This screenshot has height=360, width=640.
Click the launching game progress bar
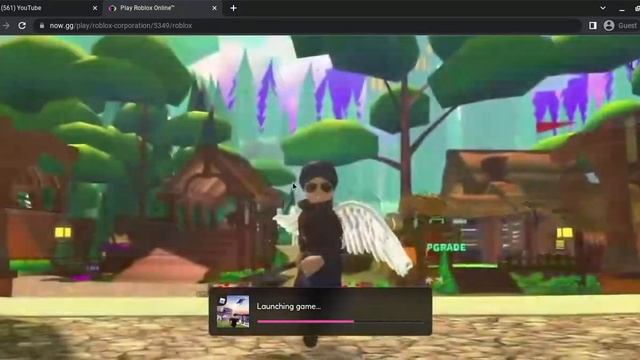[x=340, y=322]
